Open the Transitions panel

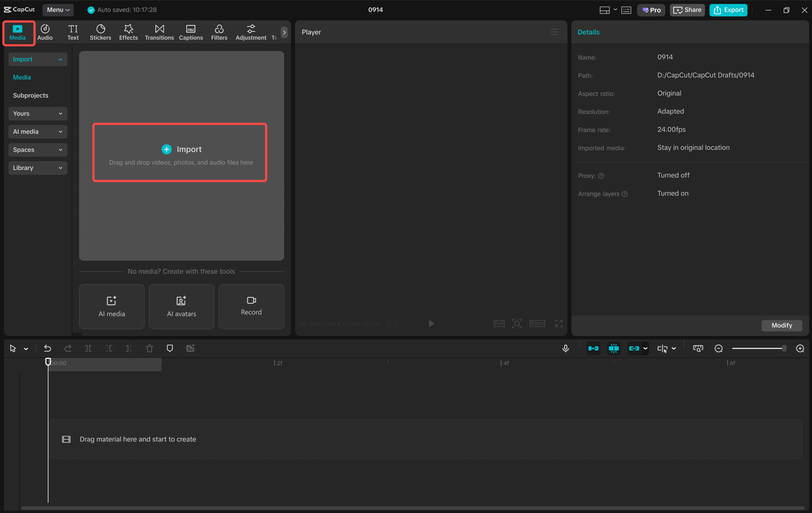[x=159, y=32]
